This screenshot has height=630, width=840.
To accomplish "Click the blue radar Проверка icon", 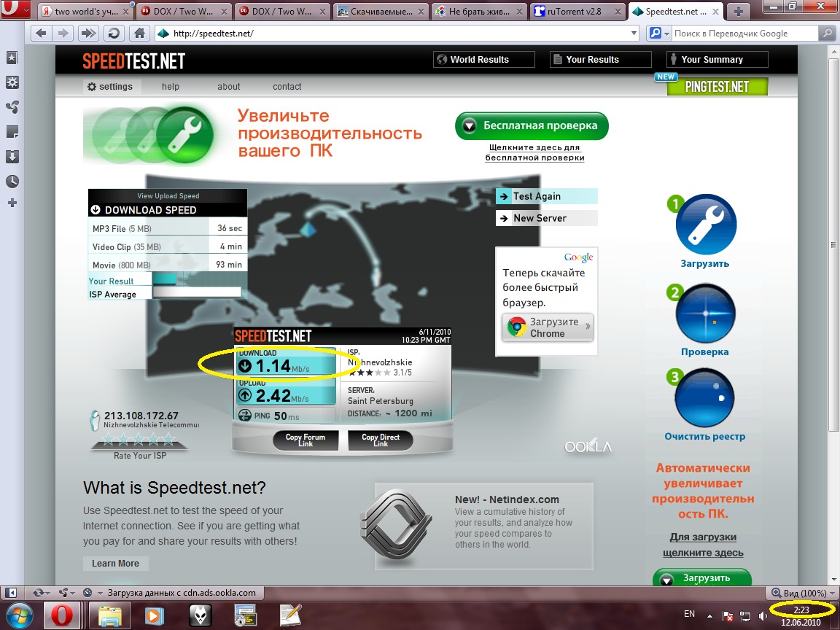I will 705,314.
